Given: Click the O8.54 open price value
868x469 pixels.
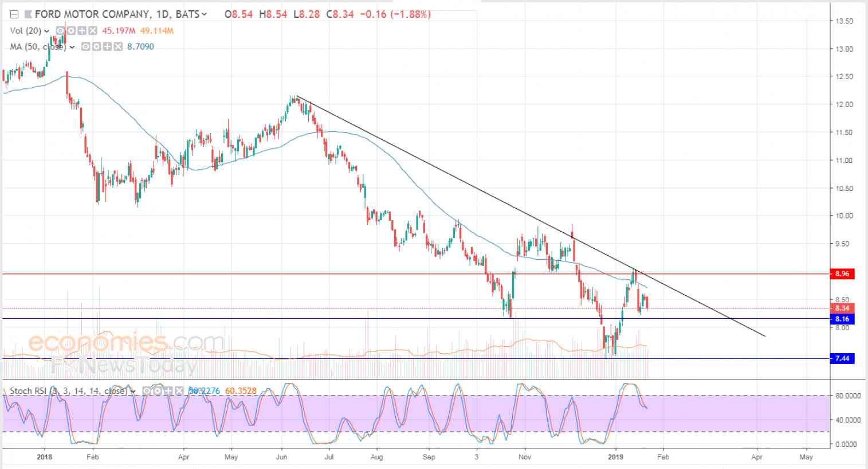Looking at the screenshot, I should pyautogui.click(x=239, y=14).
